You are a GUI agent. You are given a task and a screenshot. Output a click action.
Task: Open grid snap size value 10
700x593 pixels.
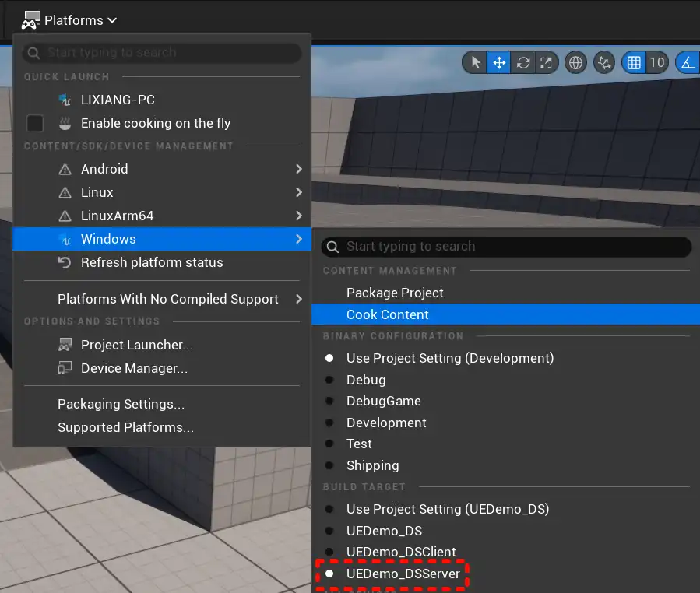pyautogui.click(x=657, y=62)
